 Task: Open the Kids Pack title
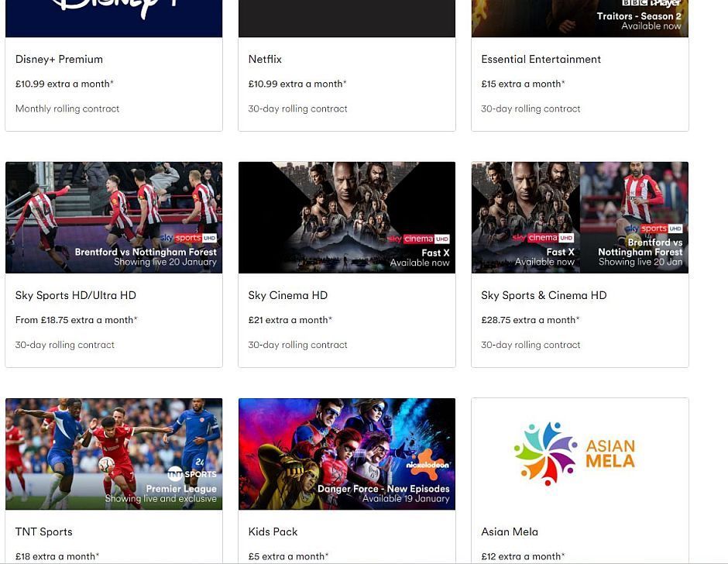[x=273, y=532]
